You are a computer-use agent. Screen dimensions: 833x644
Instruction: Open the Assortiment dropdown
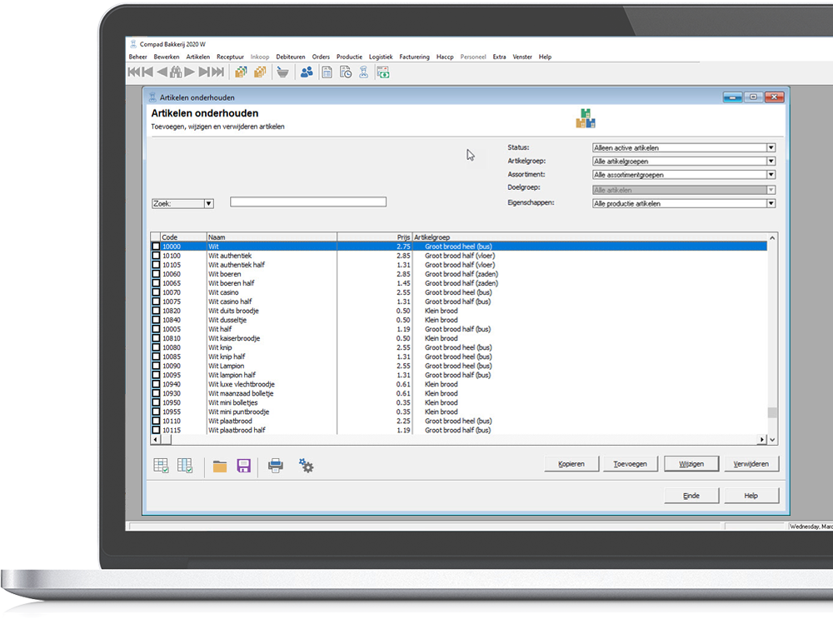click(684, 174)
